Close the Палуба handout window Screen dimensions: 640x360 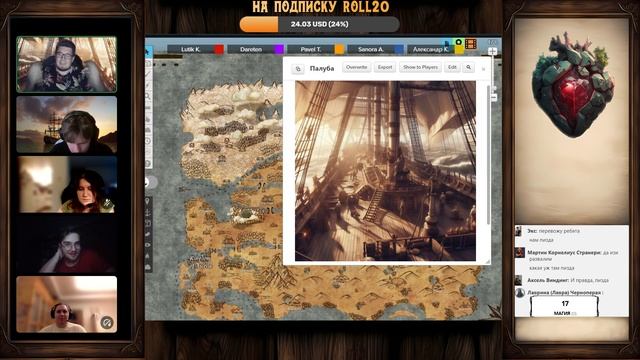tap(484, 69)
